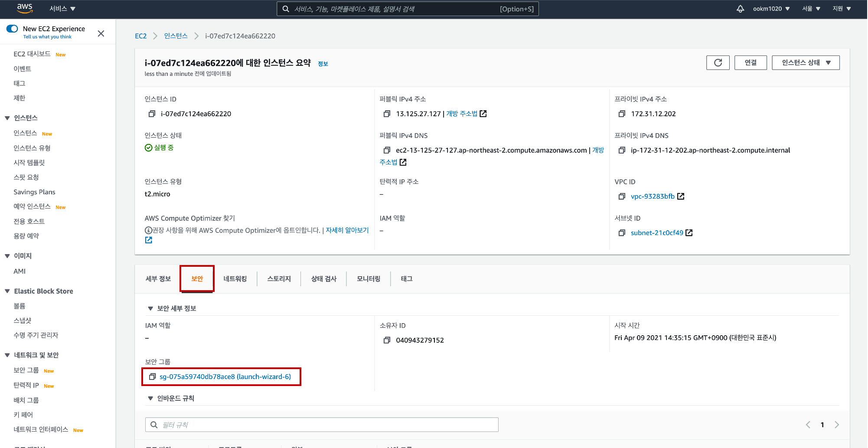Copy owner ID 040943279152
Screen dimensions: 868x448
pyautogui.click(x=387, y=340)
